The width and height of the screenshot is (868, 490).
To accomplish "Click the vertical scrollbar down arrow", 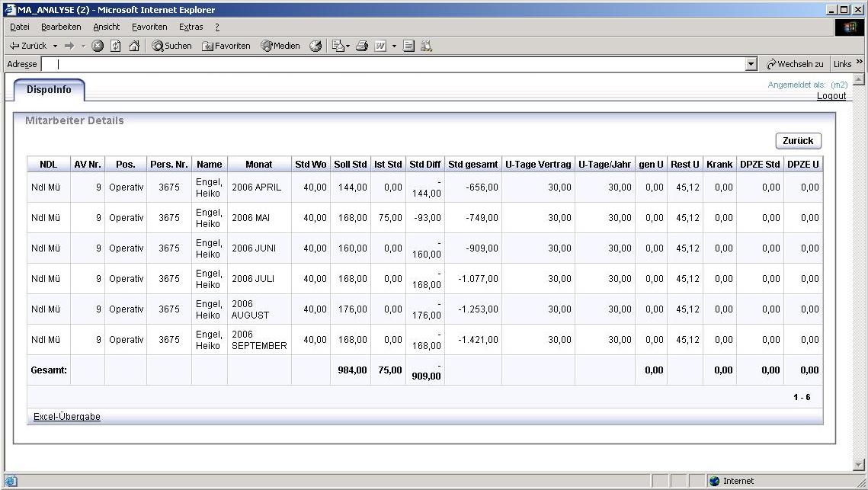I will tap(859, 465).
